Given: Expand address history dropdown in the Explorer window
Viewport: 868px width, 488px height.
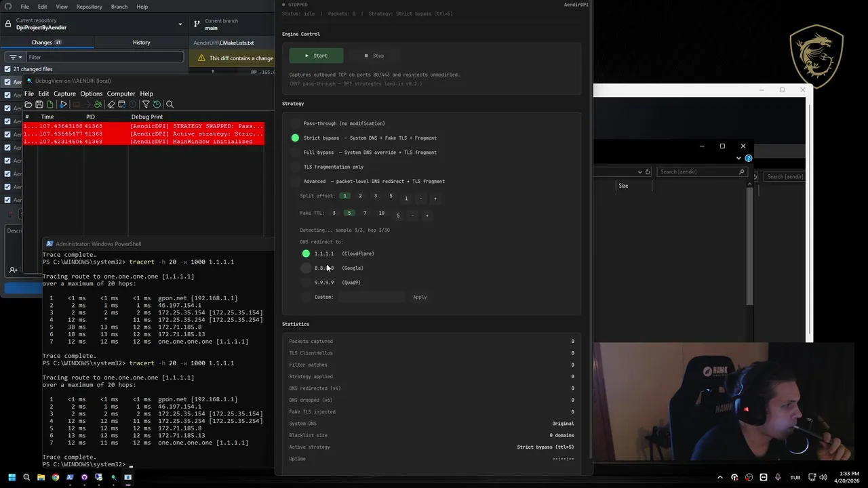Looking at the screenshot, I should [639, 171].
